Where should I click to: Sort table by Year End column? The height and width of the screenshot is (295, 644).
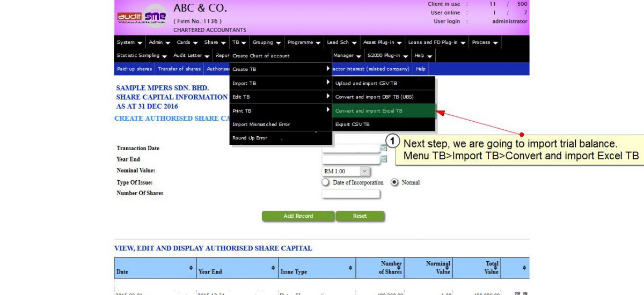[x=273, y=268]
